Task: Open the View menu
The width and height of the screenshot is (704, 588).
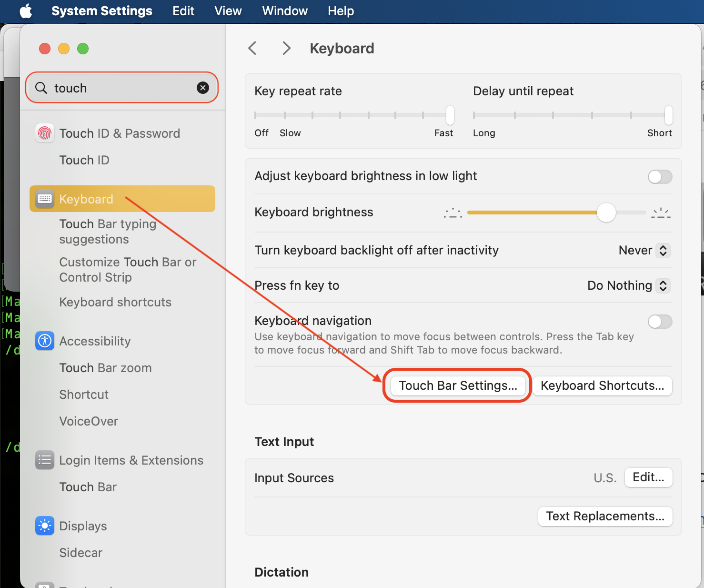Action: tap(228, 11)
